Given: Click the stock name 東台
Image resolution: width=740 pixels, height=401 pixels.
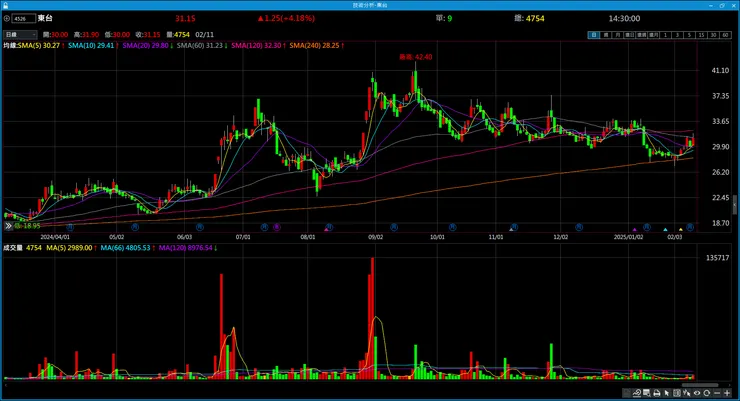Looking at the screenshot, I should 45,18.
